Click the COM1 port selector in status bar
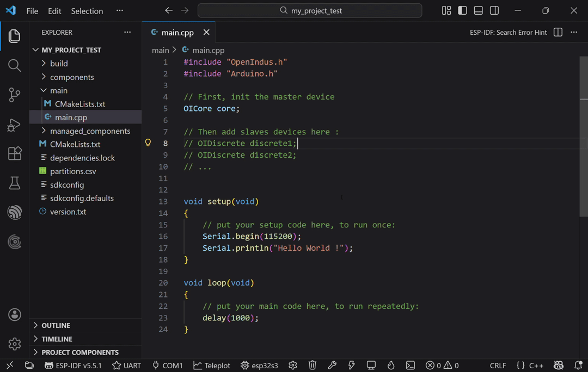Image resolution: width=588 pixels, height=372 pixels. point(168,365)
